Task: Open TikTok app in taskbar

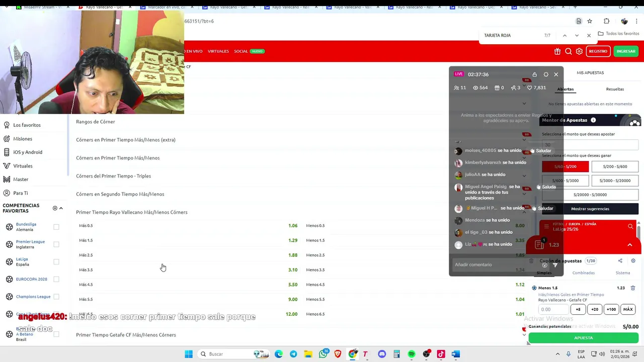Action: [x=441, y=354]
